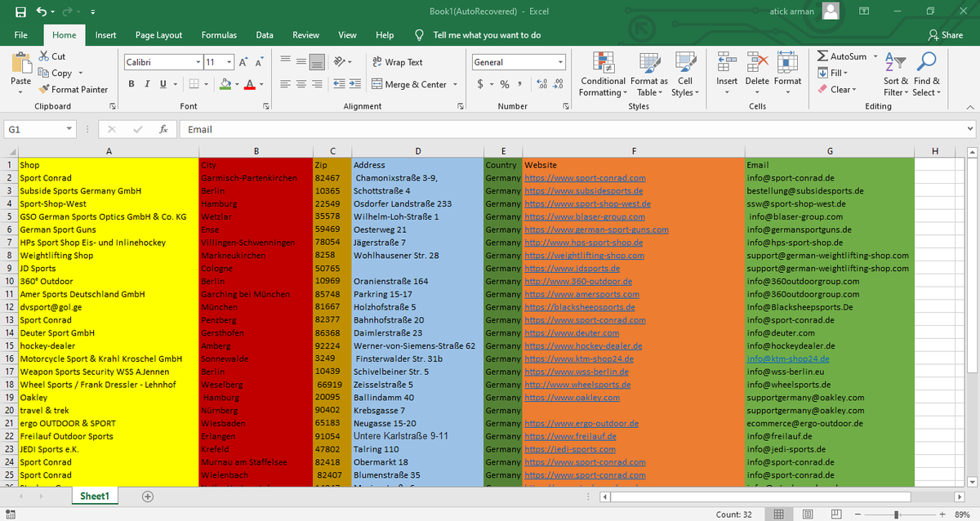Viewport: 980px width, 521px height.
Task: Open Cell Styles gallery
Action: tap(684, 74)
